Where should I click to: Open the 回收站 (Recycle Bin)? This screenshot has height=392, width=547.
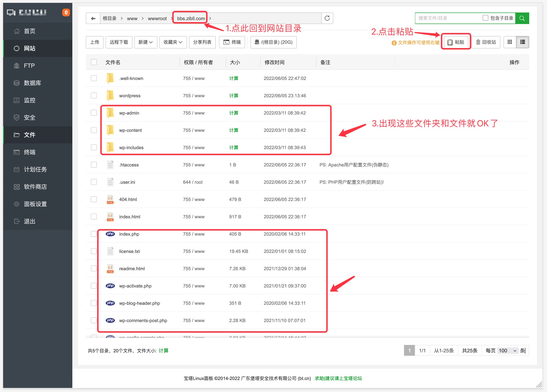pos(486,42)
